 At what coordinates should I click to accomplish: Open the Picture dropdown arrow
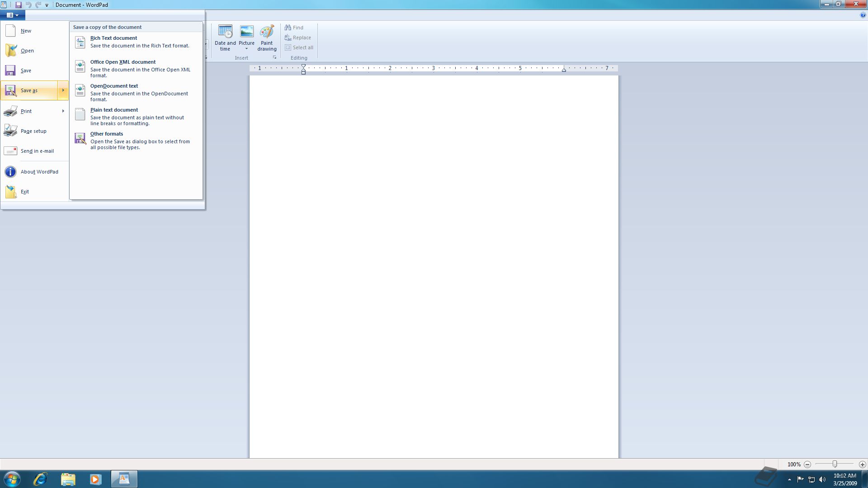click(247, 49)
